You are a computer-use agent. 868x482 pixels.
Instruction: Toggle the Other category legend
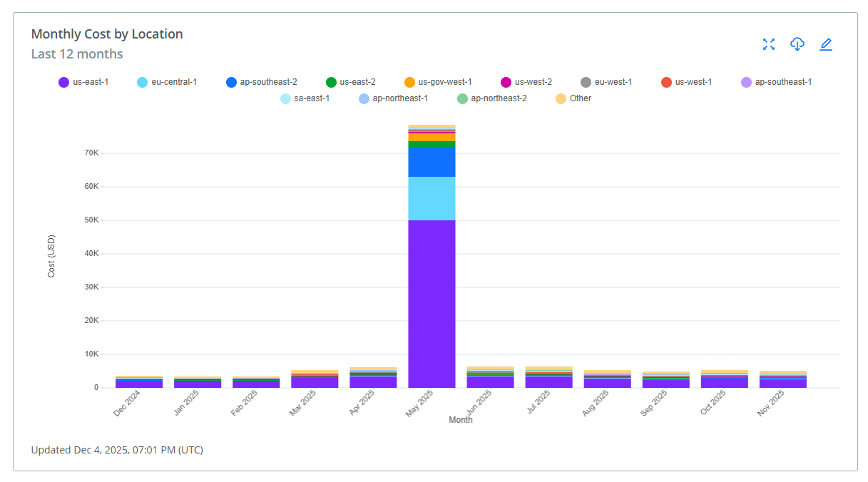coord(573,98)
